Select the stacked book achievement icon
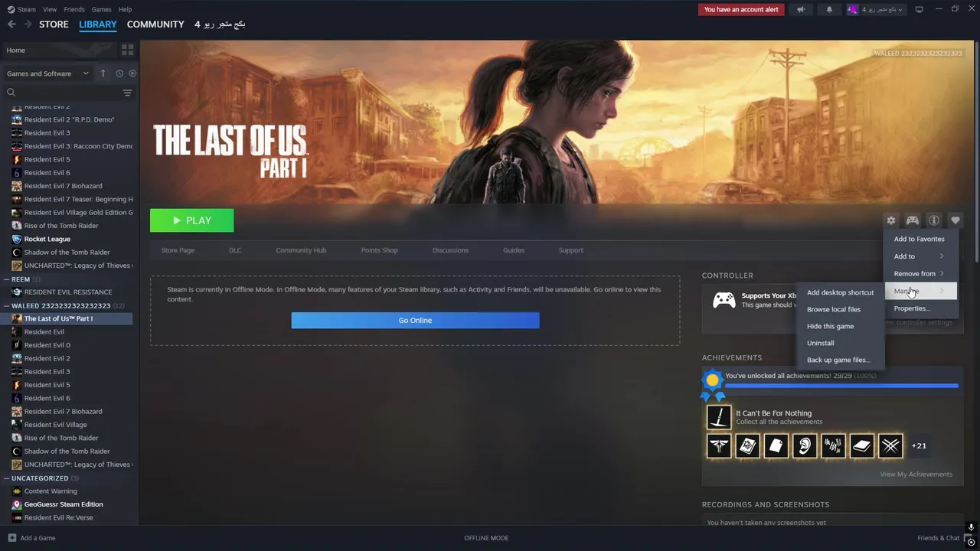 (x=861, y=445)
